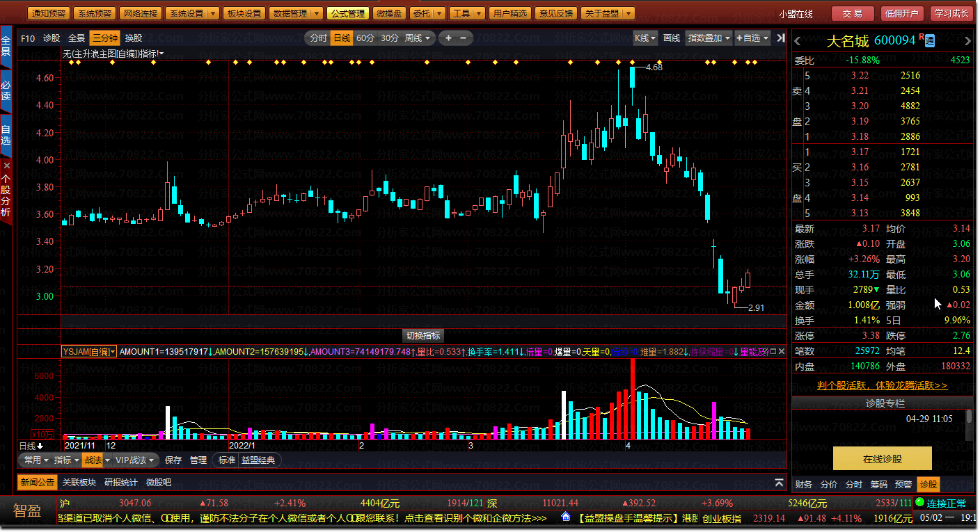Switch to the 研报统计 tab
The width and height of the screenshot is (980, 532).
pyautogui.click(x=121, y=482)
